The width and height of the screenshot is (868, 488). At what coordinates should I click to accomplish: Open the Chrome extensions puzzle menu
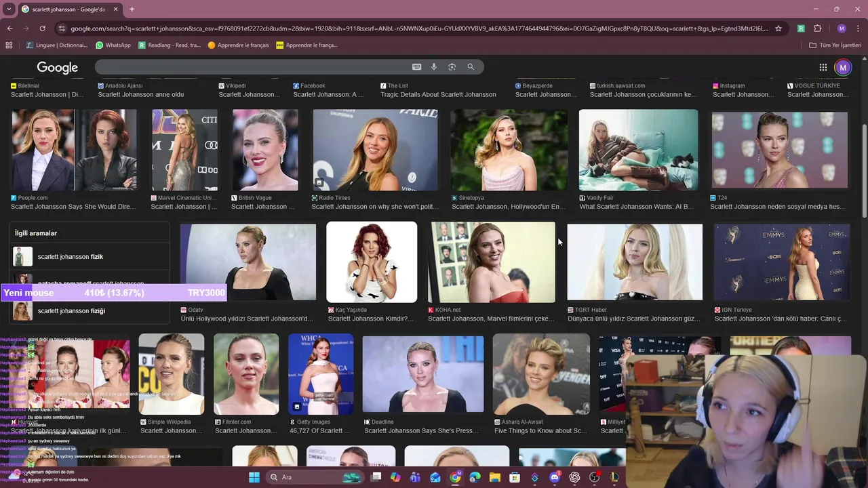818,28
